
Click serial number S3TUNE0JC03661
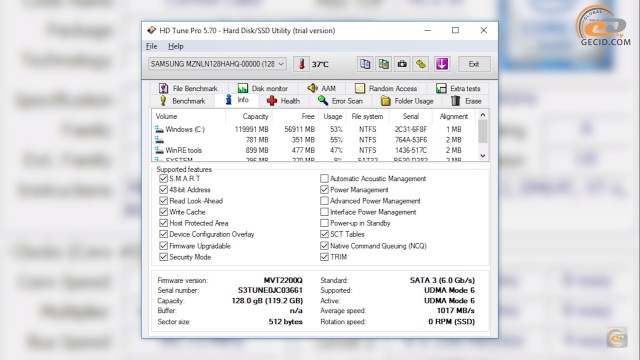(x=270, y=290)
